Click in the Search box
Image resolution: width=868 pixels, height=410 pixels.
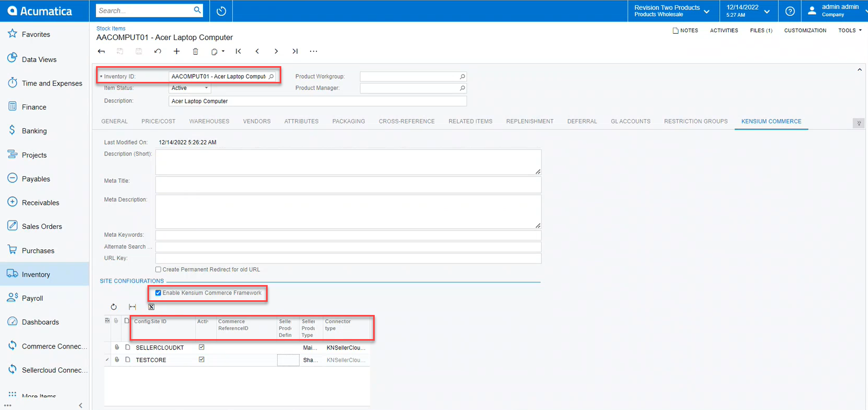click(x=143, y=10)
